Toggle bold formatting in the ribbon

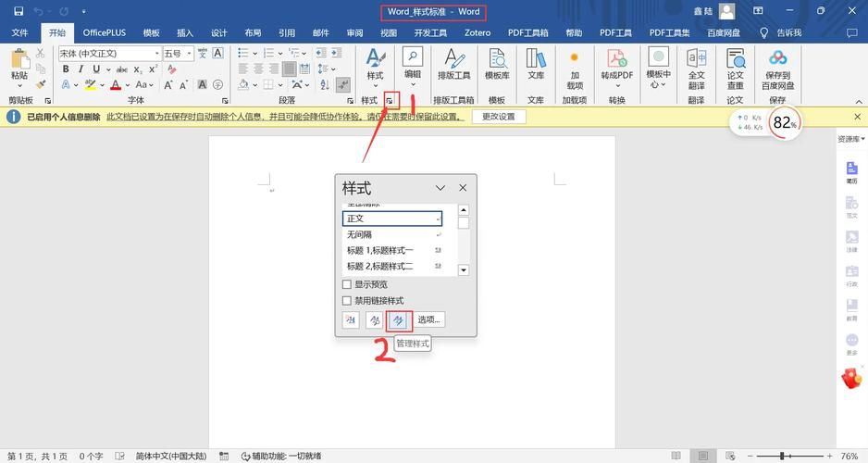[66, 69]
